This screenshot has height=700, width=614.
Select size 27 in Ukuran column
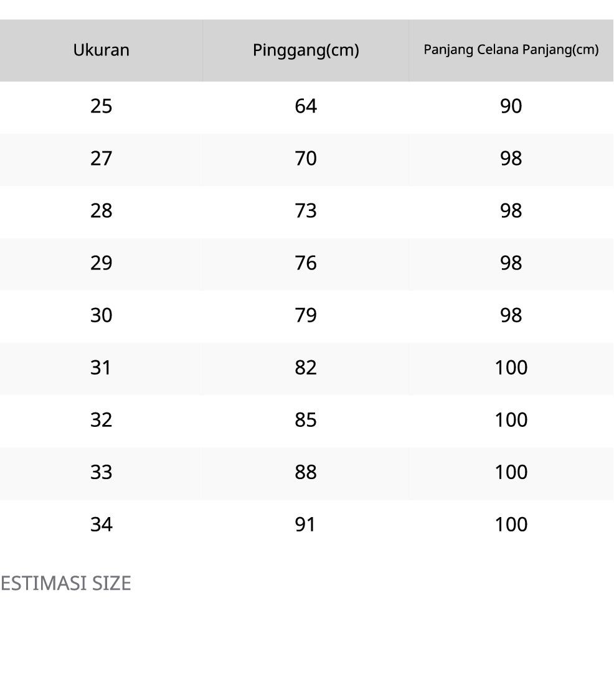coord(101,159)
